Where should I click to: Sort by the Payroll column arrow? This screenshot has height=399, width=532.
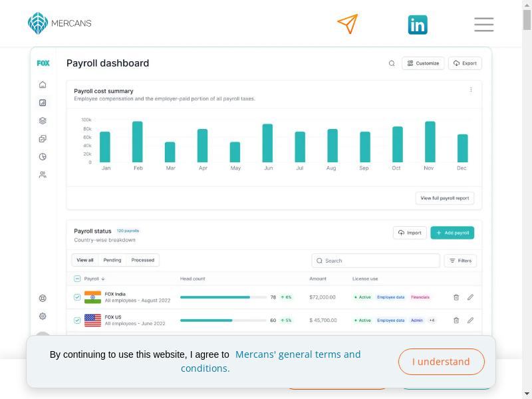click(103, 279)
